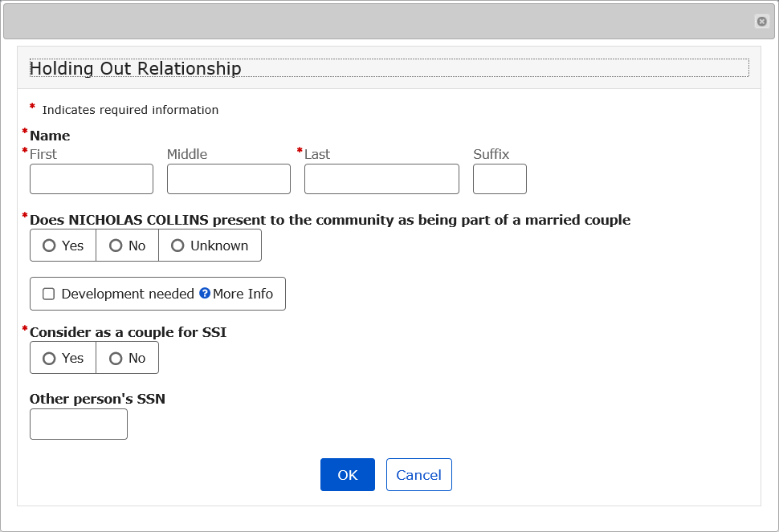Cancel the Holding Out Relationship form
Image resolution: width=779 pixels, height=532 pixels.
418,474
